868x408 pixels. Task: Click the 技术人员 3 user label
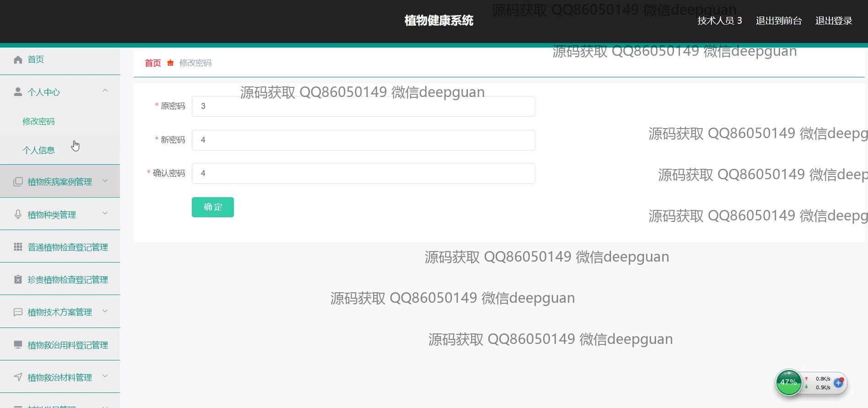[x=720, y=21]
